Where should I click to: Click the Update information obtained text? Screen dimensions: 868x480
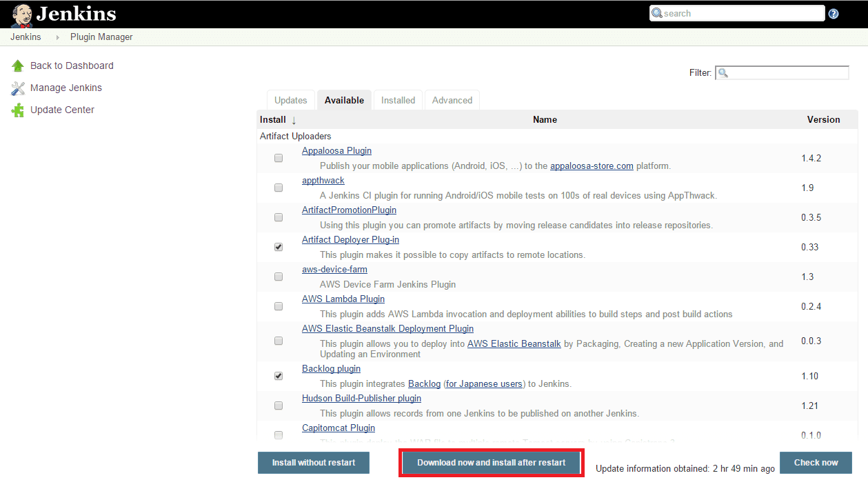click(x=685, y=469)
